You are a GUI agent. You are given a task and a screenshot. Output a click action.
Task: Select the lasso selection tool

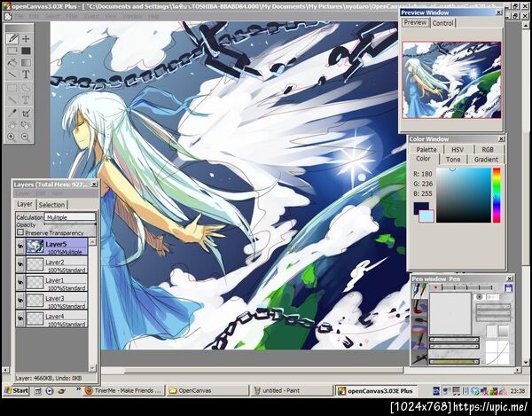pos(26,88)
